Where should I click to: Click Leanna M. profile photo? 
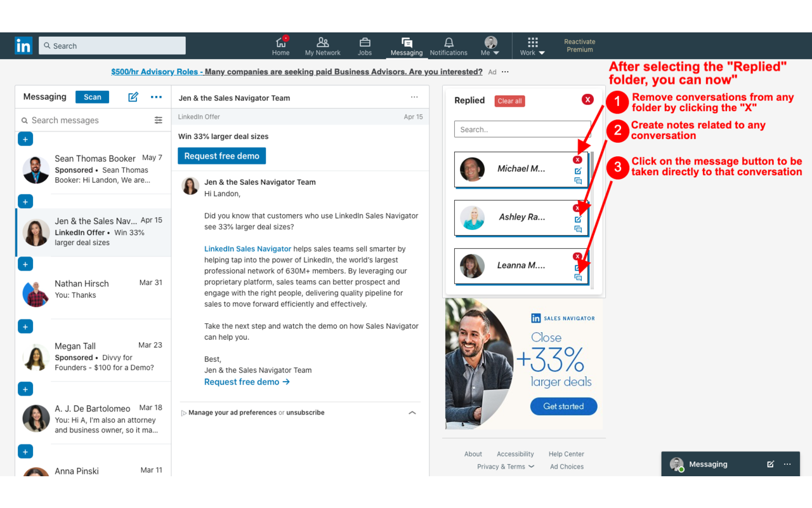tap(472, 266)
